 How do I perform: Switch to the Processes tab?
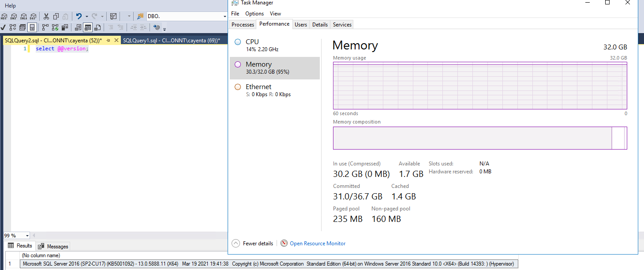(242, 24)
